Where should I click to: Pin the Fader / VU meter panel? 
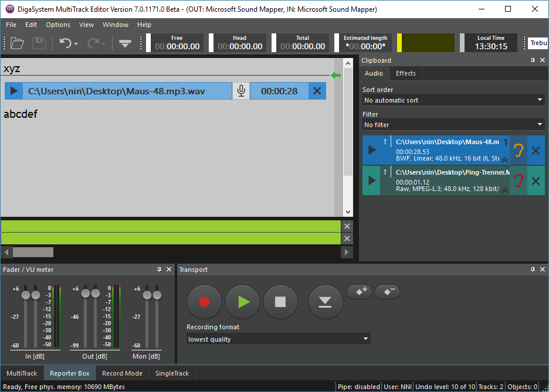point(159,270)
